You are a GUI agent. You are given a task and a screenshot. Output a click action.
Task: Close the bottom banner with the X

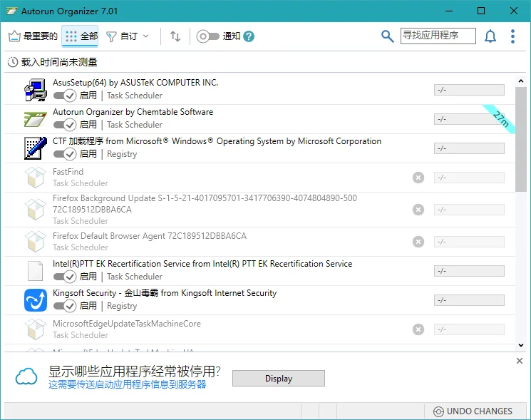(520, 361)
